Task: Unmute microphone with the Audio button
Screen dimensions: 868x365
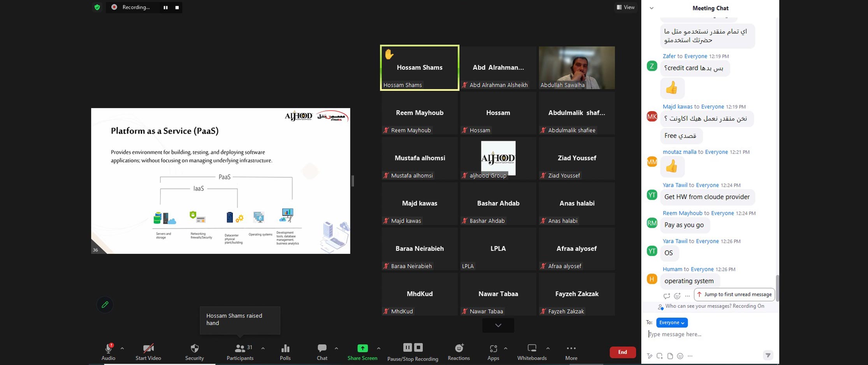Action: pos(108,349)
